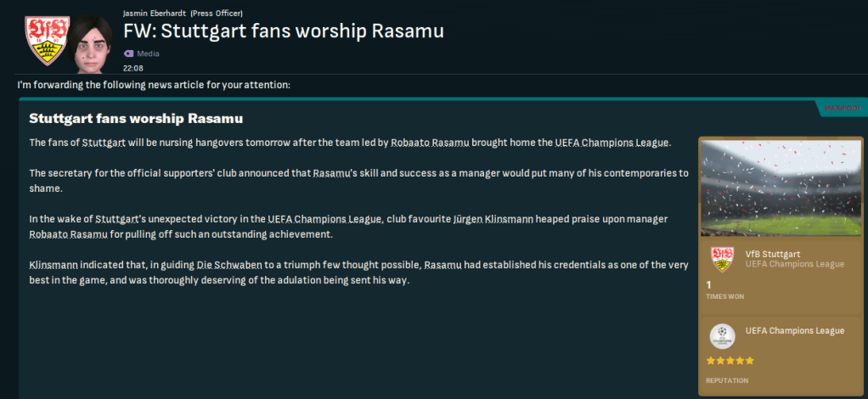Click the purple Media tag icon
This screenshot has height=399, width=868.
pos(128,53)
